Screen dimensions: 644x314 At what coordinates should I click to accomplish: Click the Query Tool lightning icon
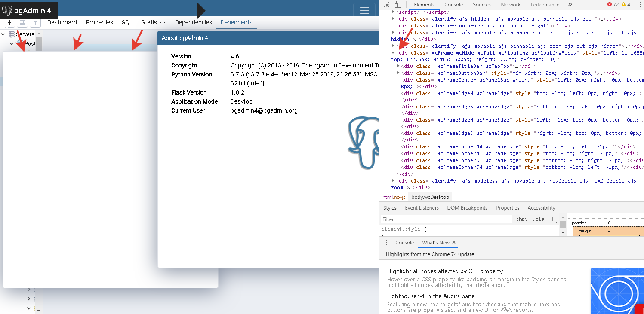(10, 23)
